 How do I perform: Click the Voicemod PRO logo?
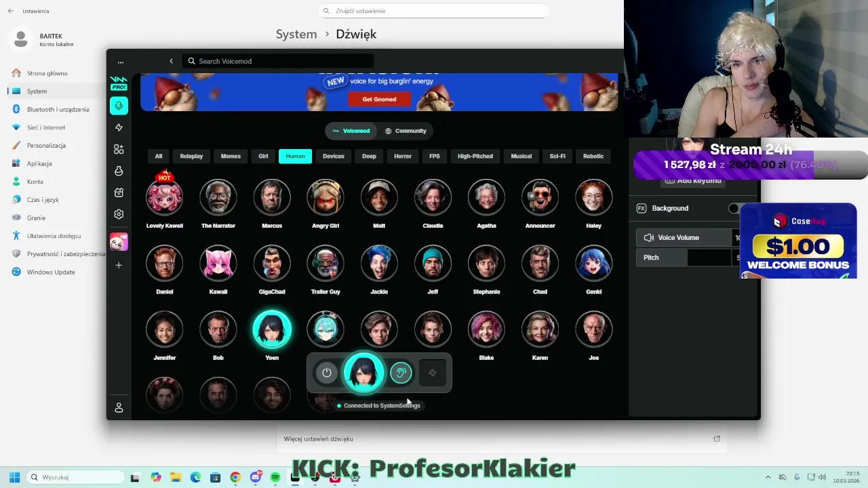[x=119, y=84]
